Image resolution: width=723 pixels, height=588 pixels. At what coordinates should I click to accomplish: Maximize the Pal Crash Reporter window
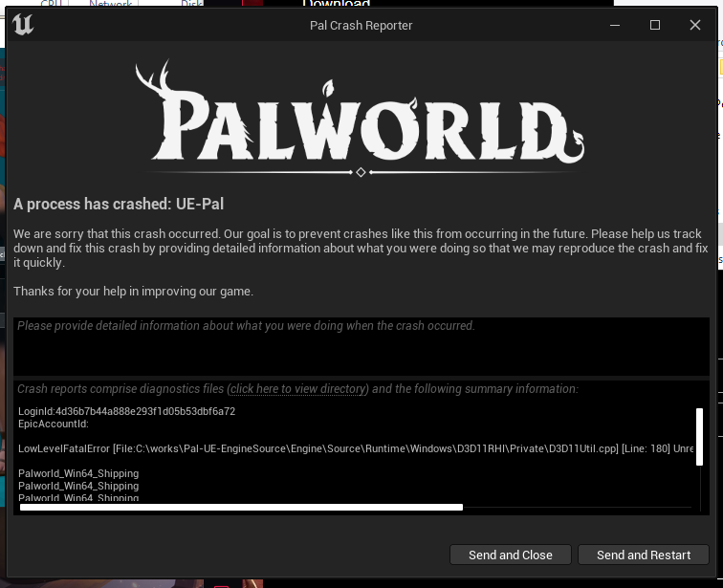[x=655, y=25]
